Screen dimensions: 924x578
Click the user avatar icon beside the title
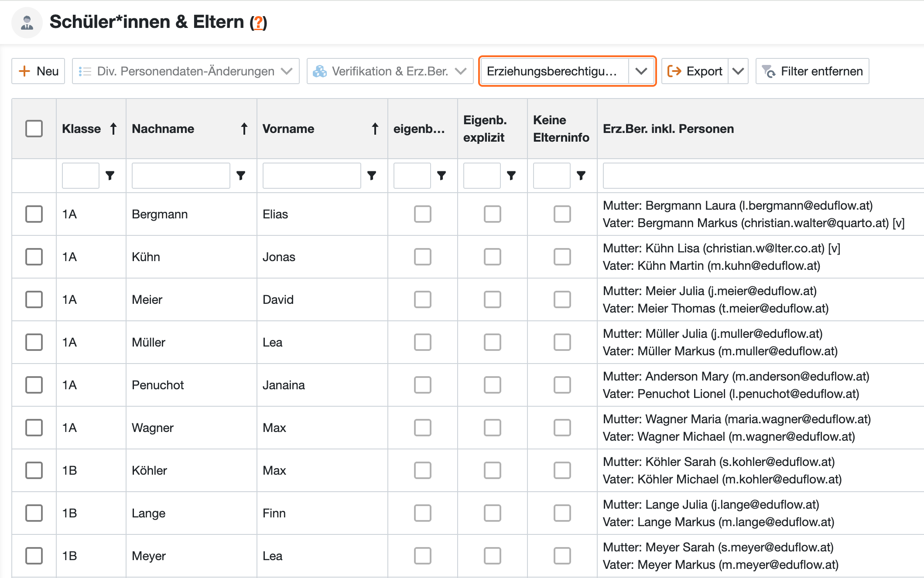coord(27,22)
